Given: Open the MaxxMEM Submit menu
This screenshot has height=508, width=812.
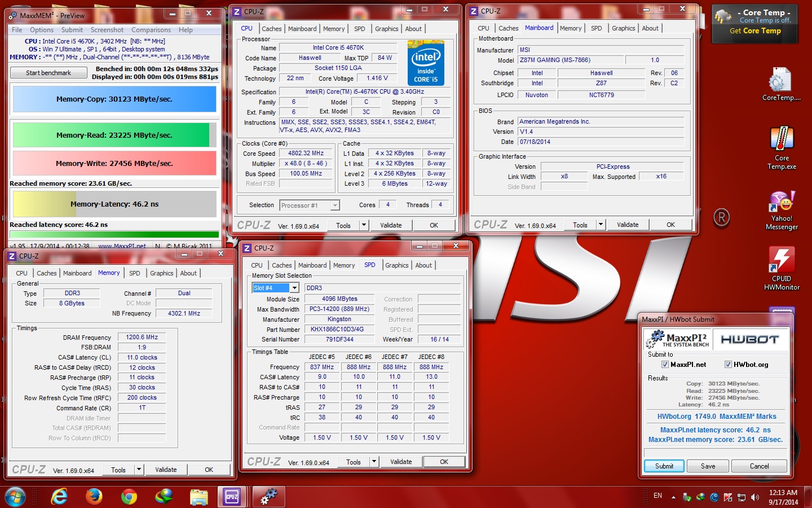Looking at the screenshot, I should (x=72, y=30).
